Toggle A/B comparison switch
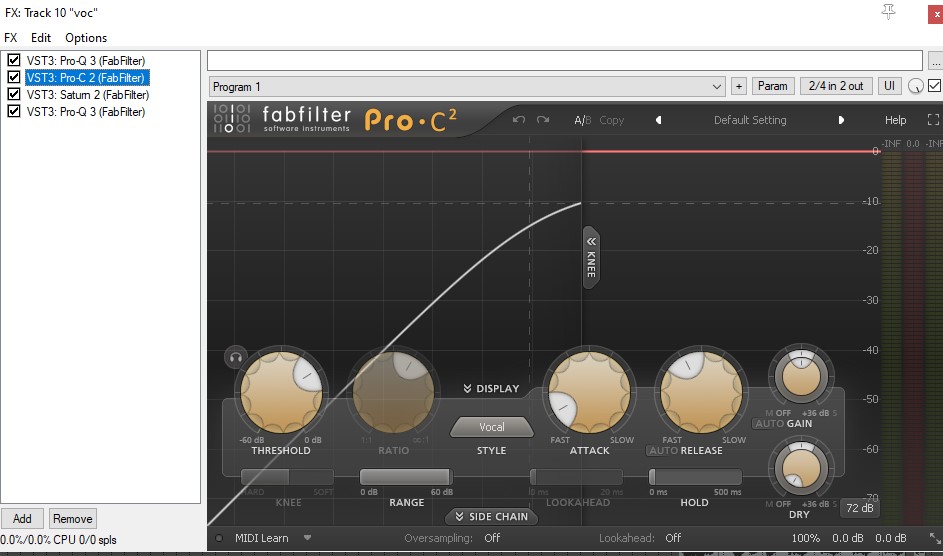Viewport: 943px width, 556px height. pyautogui.click(x=583, y=120)
